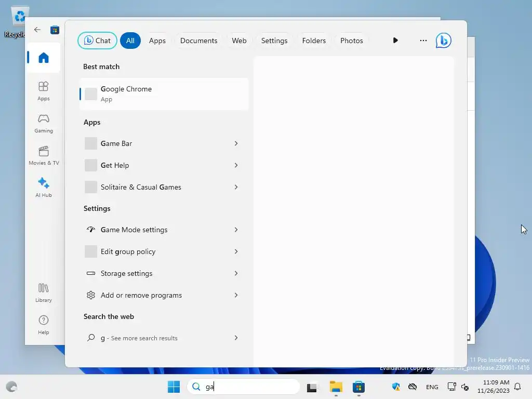Open the Home section in Microsoft Store sidebar
Screen dimensions: 532x399
point(44,58)
